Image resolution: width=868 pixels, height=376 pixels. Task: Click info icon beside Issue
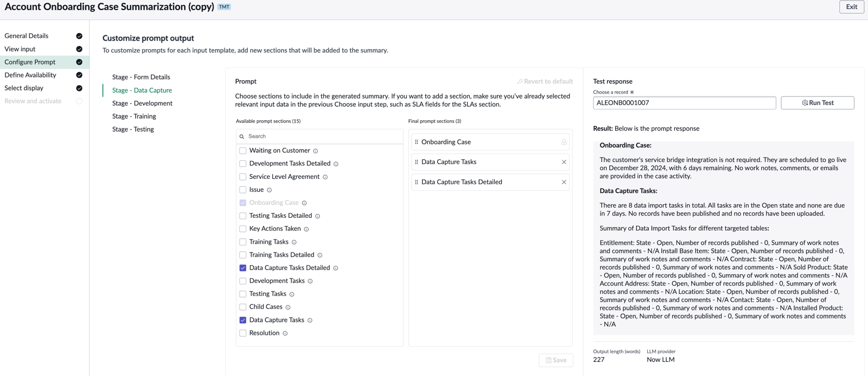point(269,190)
